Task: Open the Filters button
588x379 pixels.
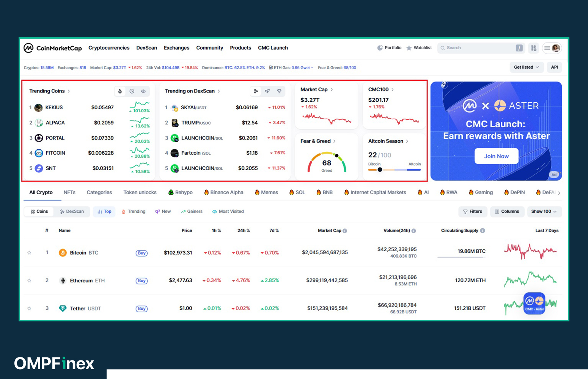Action: [472, 211]
